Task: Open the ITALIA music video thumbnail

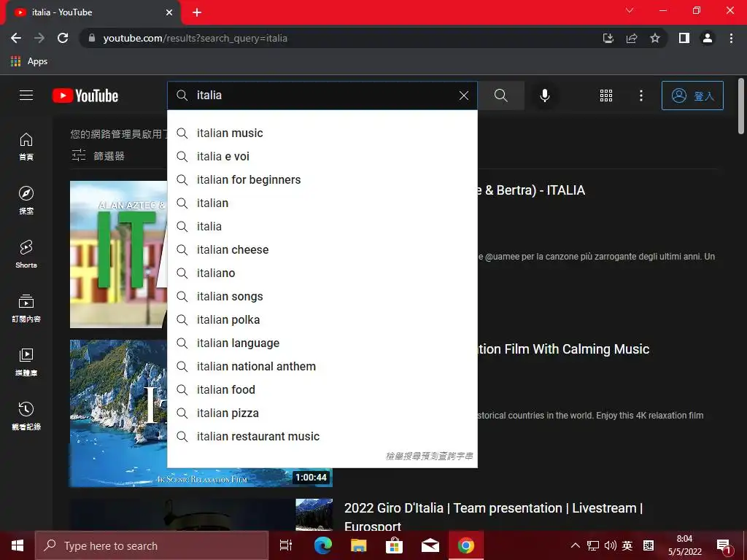Action: 119,254
